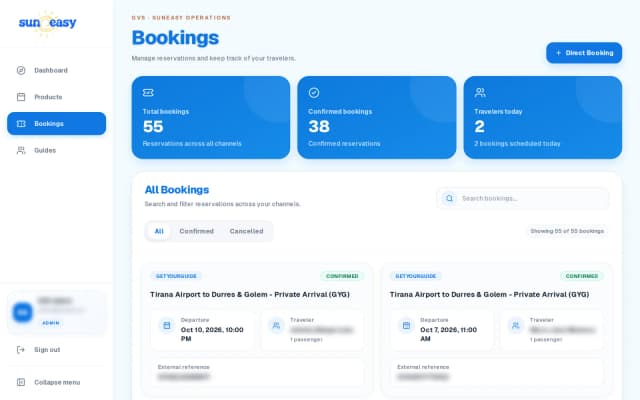Click the people icon on Travelers today card
The image size is (640, 400).
point(480,93)
